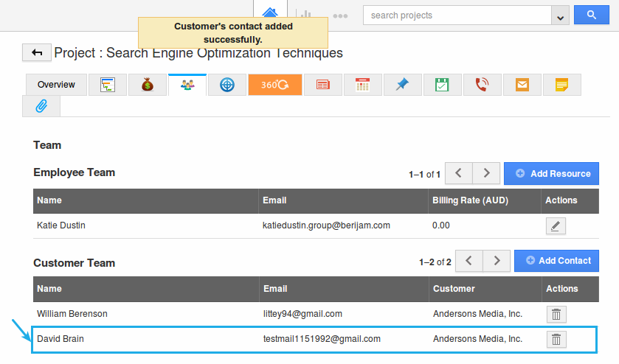Delete William Berenson using trash icon
This screenshot has width=619, height=364.
point(556,314)
